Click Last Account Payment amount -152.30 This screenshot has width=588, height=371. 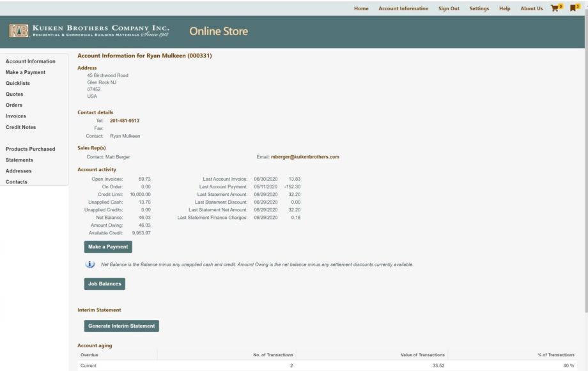(x=292, y=186)
